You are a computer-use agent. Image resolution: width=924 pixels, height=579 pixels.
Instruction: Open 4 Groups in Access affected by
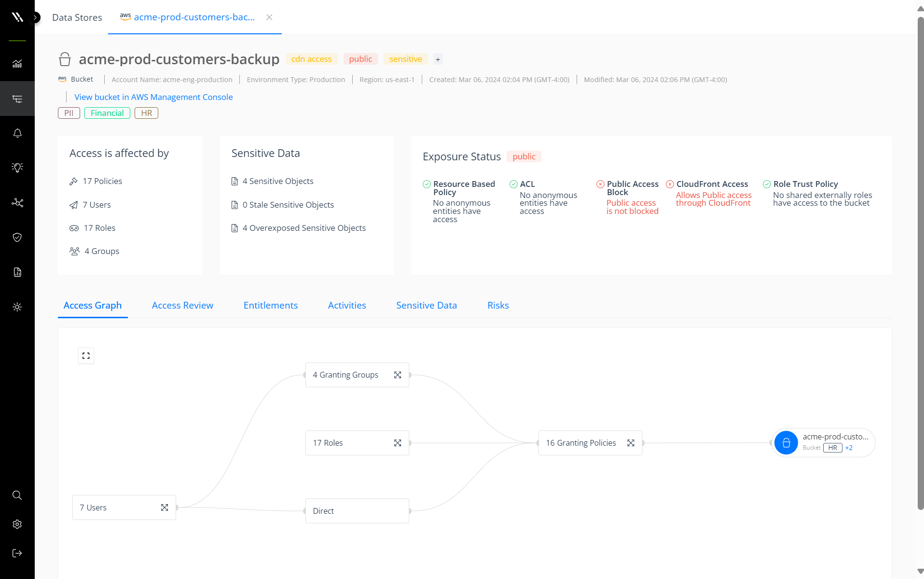click(94, 251)
